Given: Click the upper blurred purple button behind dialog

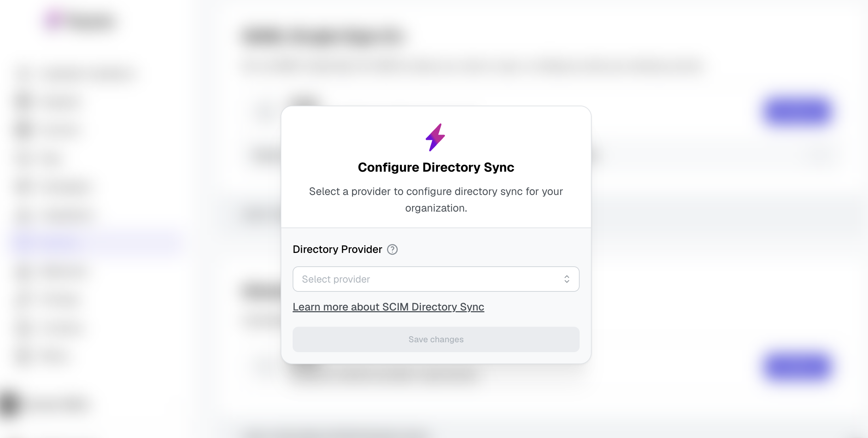Looking at the screenshot, I should tap(797, 112).
